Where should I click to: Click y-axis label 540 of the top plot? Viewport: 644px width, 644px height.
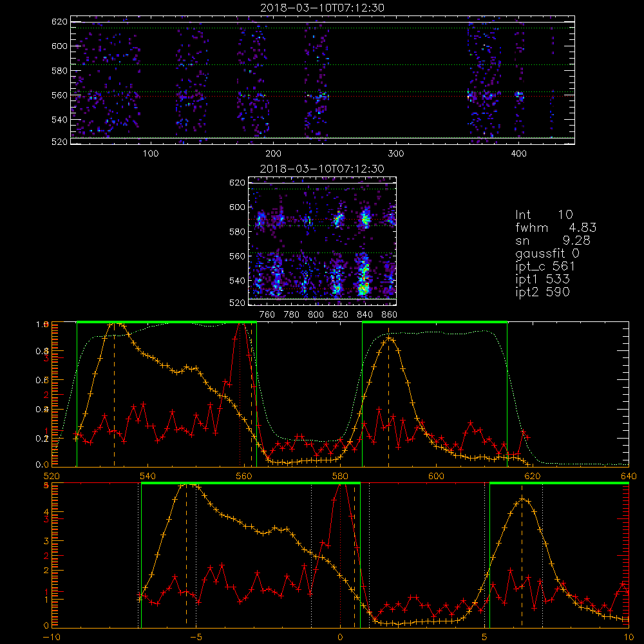(x=59, y=120)
